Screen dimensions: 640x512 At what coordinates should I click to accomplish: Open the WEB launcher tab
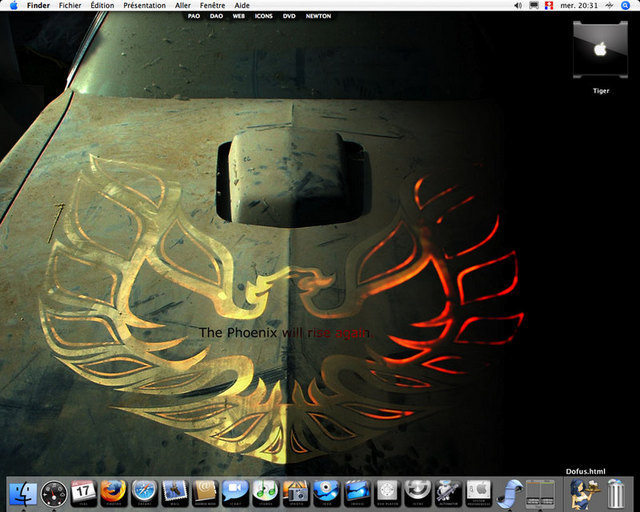(239, 16)
